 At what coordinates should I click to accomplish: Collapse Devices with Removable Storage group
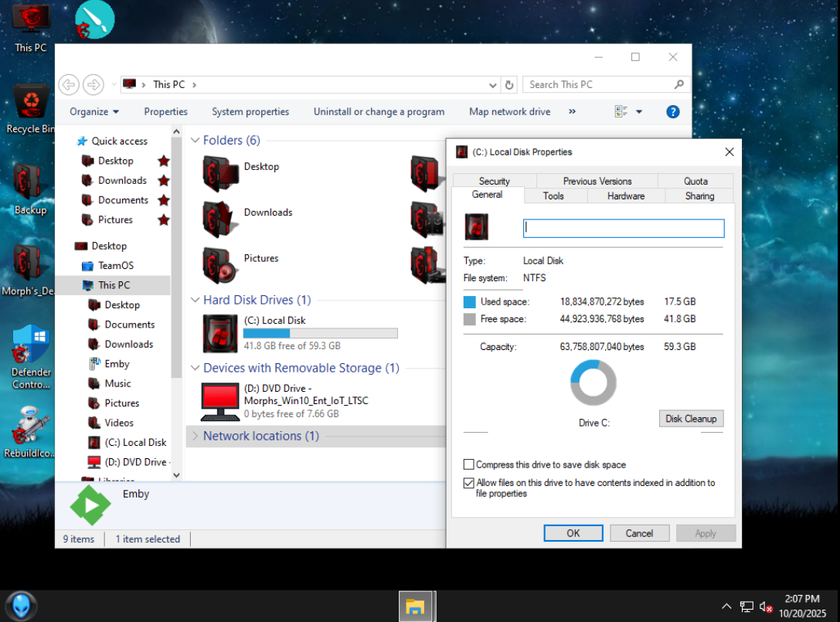tap(195, 368)
